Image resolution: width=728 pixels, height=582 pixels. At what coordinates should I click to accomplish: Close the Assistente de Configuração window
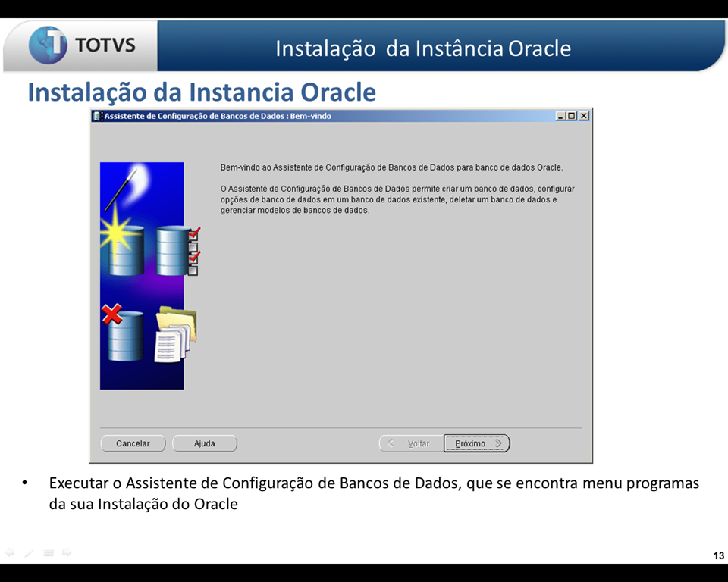coord(584,116)
